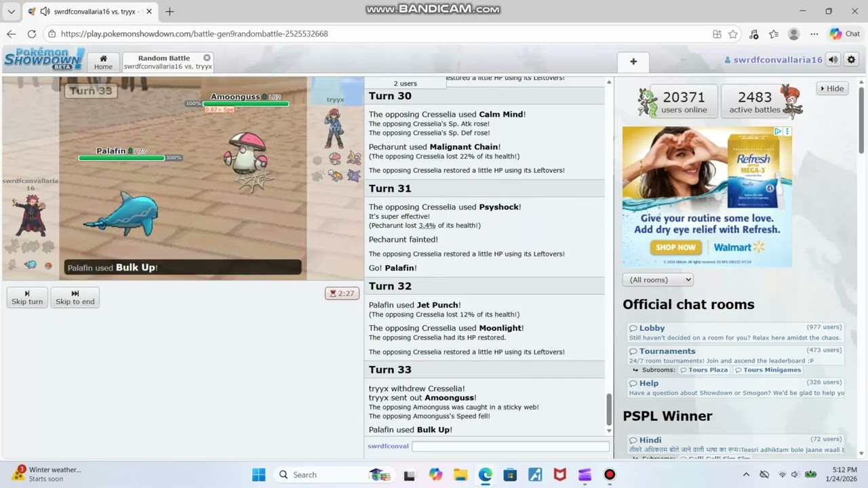Open the split screen icon in address bar
Screen dimensions: 868x488
point(717,34)
